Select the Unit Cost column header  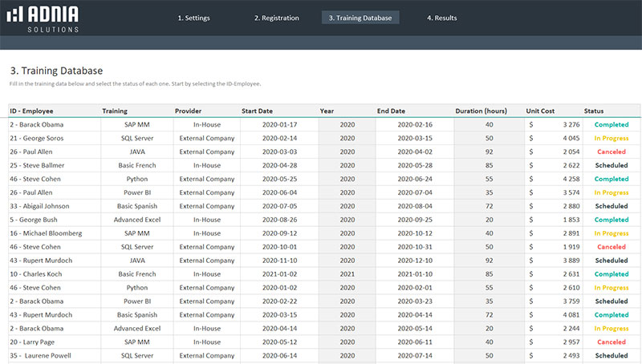[540, 111]
